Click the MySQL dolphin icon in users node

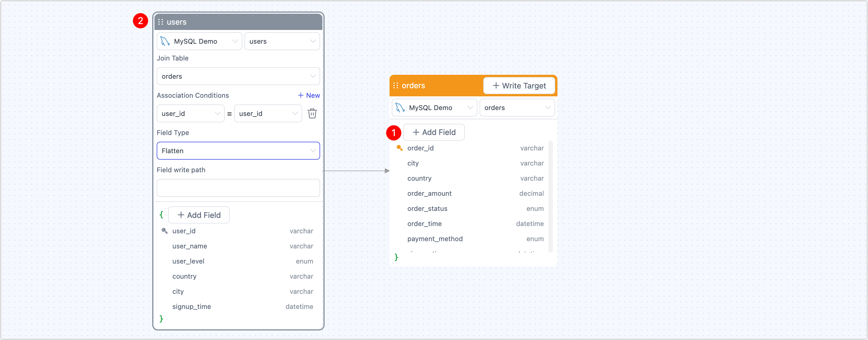165,41
